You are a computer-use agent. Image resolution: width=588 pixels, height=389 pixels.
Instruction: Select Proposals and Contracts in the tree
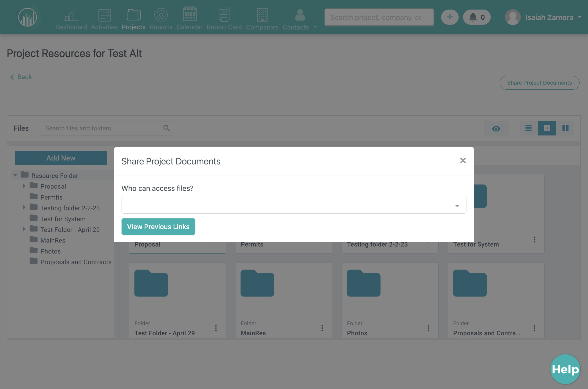point(76,262)
